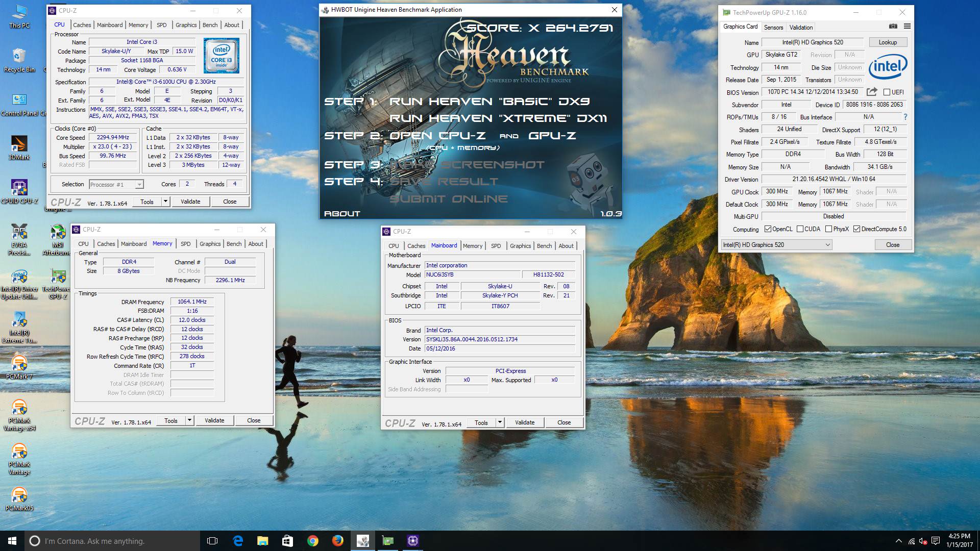Click the Bus Interface question mark in GPU-Z
Image resolution: width=980 pixels, height=551 pixels.
[905, 117]
